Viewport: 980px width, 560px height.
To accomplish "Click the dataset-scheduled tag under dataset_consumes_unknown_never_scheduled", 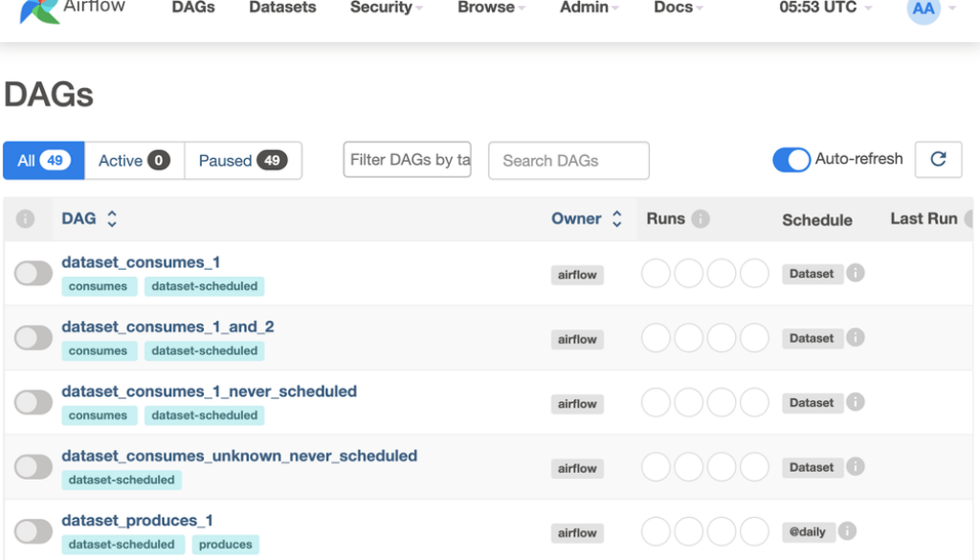I will 122,480.
